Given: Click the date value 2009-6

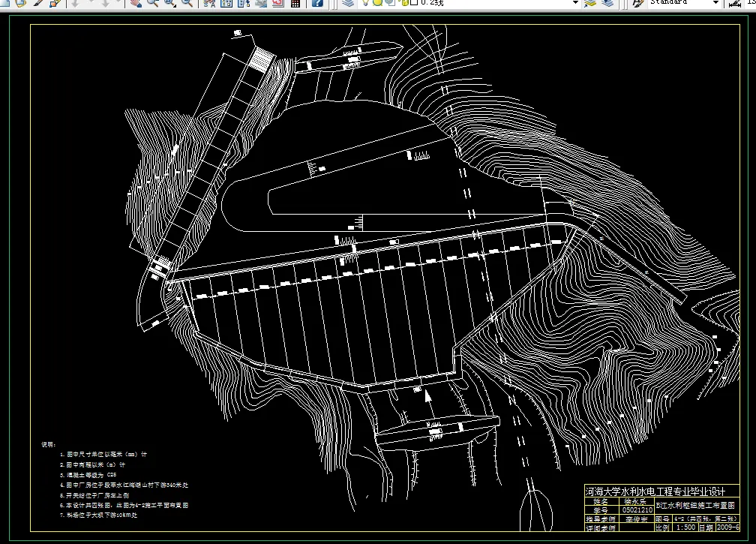Looking at the screenshot, I should pyautogui.click(x=728, y=527).
